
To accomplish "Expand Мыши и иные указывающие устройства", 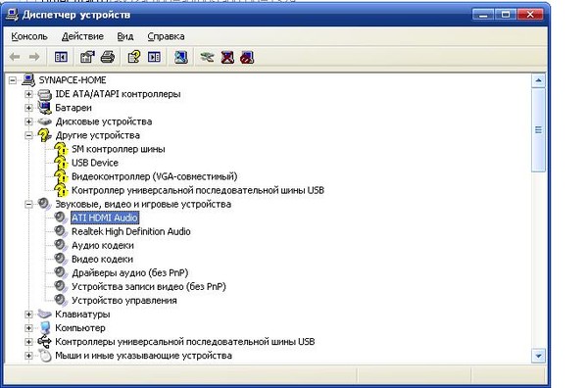I will [28, 356].
